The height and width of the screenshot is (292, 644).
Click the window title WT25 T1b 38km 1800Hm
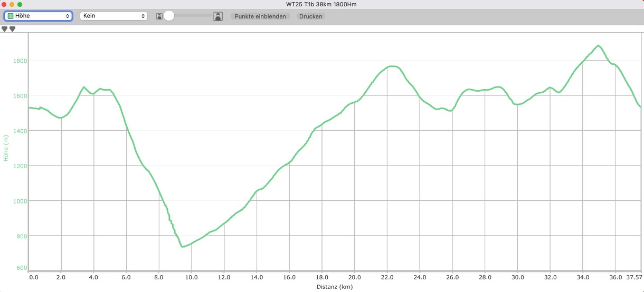(x=322, y=5)
